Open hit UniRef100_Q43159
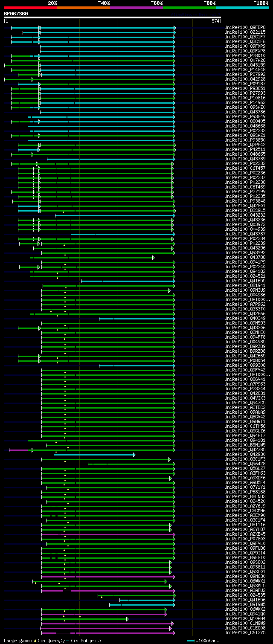Image resolution: width=273 pixels, height=644 pixels. (x=244, y=65)
